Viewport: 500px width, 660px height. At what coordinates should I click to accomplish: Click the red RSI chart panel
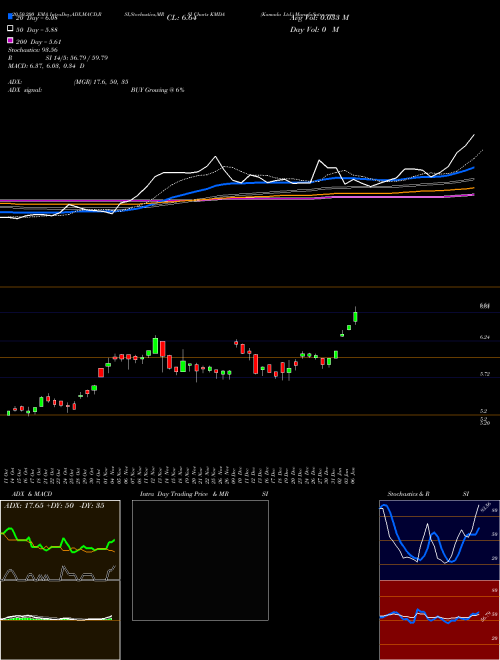tap(439, 620)
